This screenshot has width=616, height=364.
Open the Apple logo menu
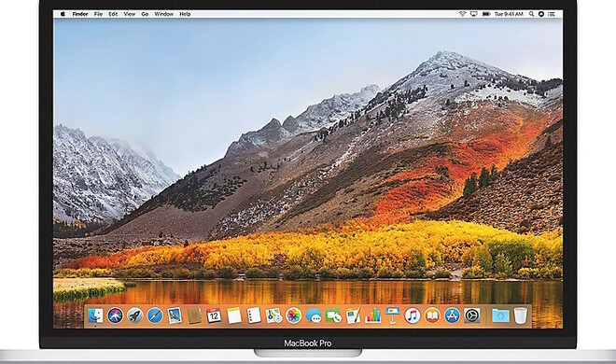tap(63, 14)
